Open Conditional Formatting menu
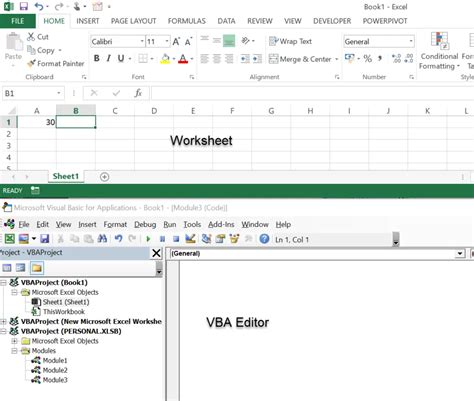The image size is (474, 401). [x=439, y=51]
